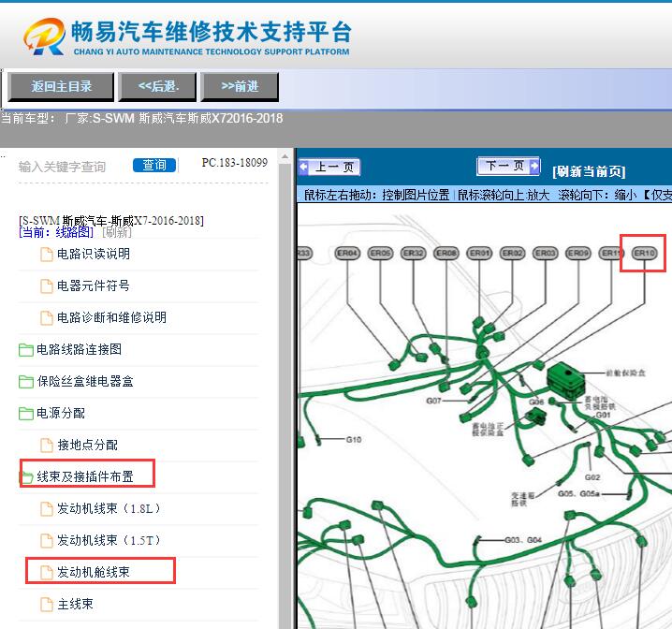The height and width of the screenshot is (629, 672).
Task: Click the page icon beside 主线束
Action: coord(46,604)
